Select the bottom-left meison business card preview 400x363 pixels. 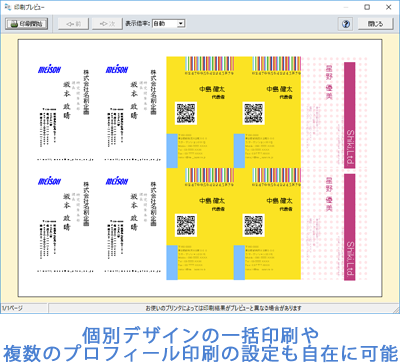point(65,224)
